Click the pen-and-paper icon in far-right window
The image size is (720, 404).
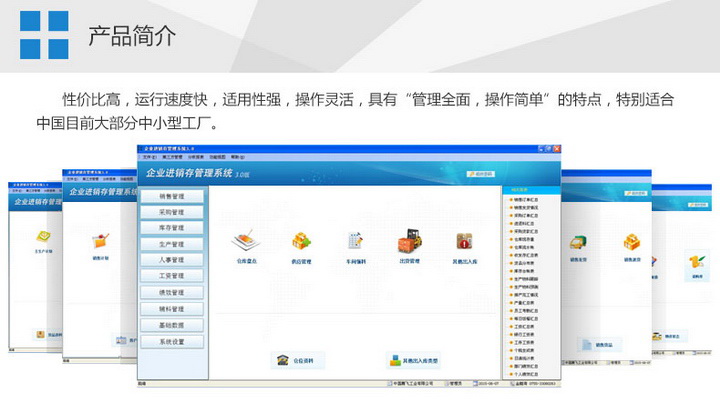pyautogui.click(x=697, y=262)
